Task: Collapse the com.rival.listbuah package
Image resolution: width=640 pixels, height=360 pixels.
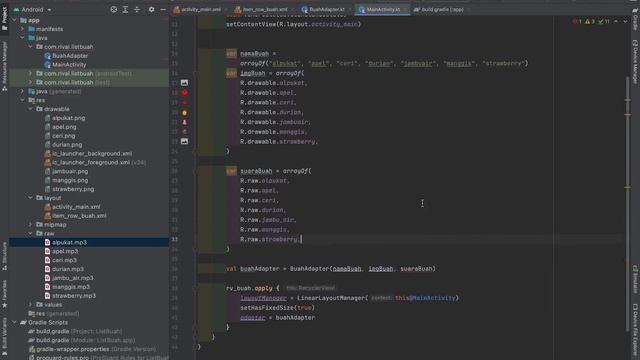Action: 31,47
